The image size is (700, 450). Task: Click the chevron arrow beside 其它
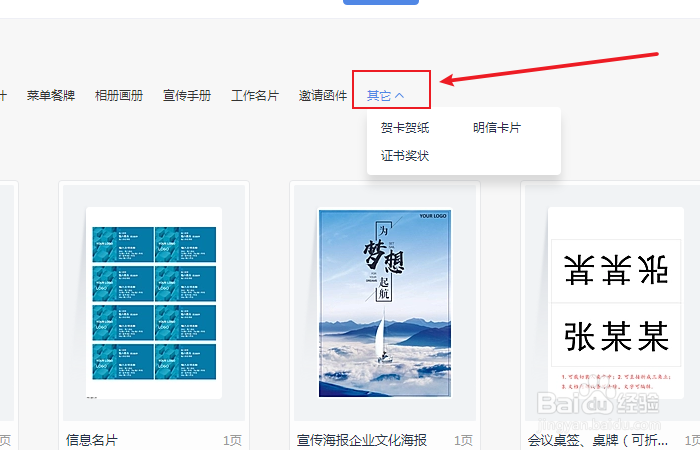click(x=400, y=96)
